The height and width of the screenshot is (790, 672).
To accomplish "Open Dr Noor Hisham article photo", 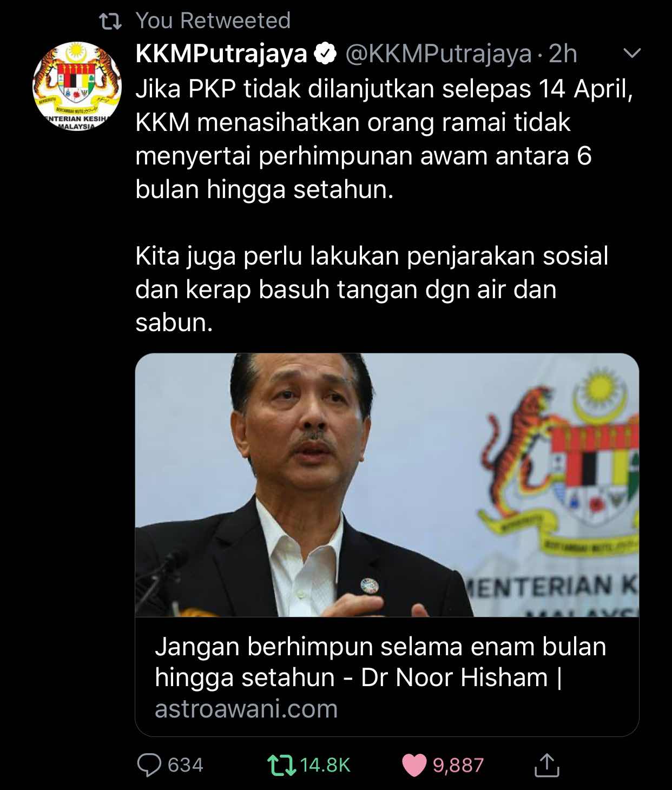I will pyautogui.click(x=387, y=485).
